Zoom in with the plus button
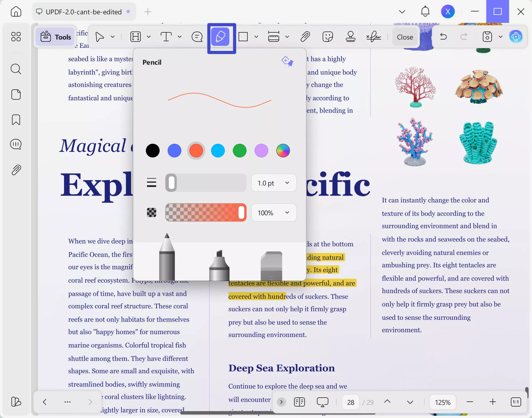This screenshot has height=418, width=532. (x=493, y=402)
